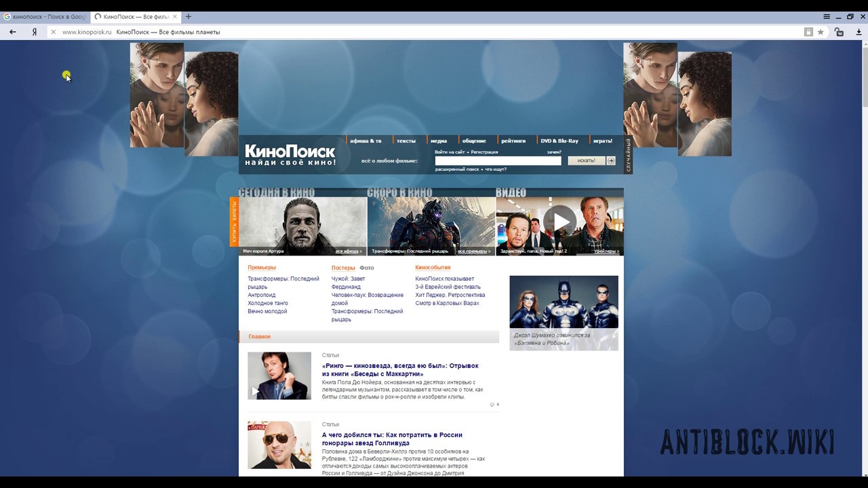Open the 'афиша & тв' menu

[x=366, y=141]
